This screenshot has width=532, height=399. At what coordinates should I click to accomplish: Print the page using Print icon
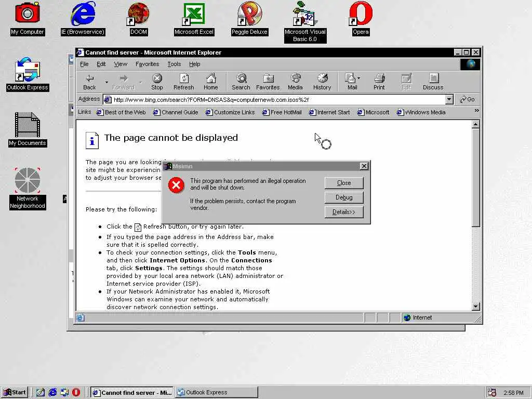tap(379, 82)
